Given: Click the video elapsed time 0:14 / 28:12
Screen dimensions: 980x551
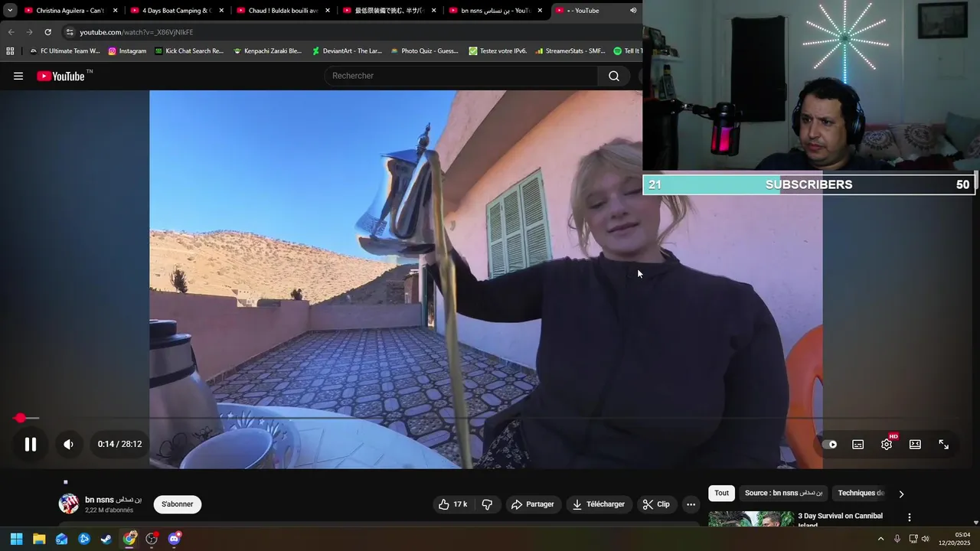Looking at the screenshot, I should click(x=119, y=444).
